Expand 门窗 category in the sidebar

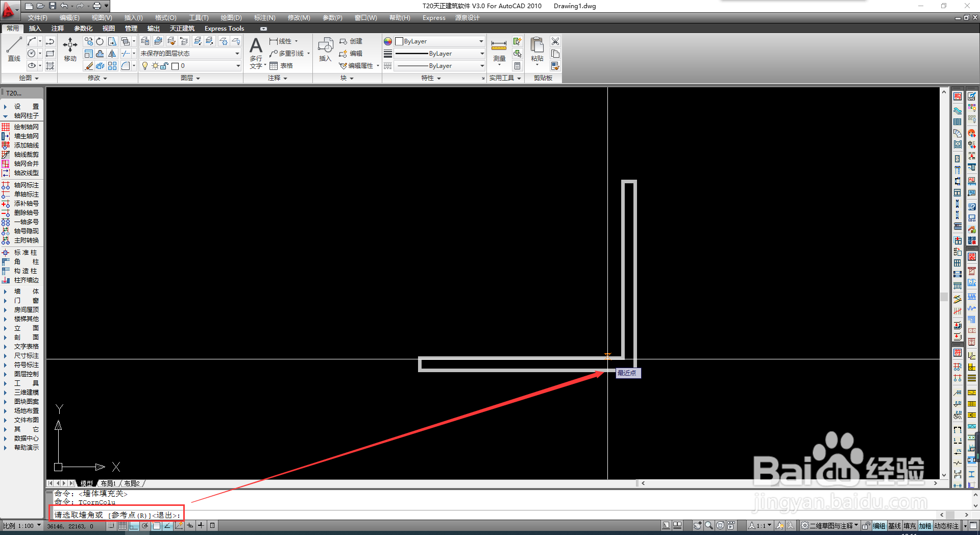tap(21, 300)
